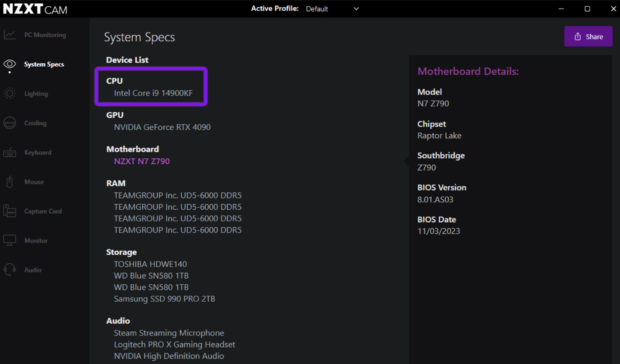Click the Chipset value Raptor Lake
620x364 pixels.
[x=439, y=136]
